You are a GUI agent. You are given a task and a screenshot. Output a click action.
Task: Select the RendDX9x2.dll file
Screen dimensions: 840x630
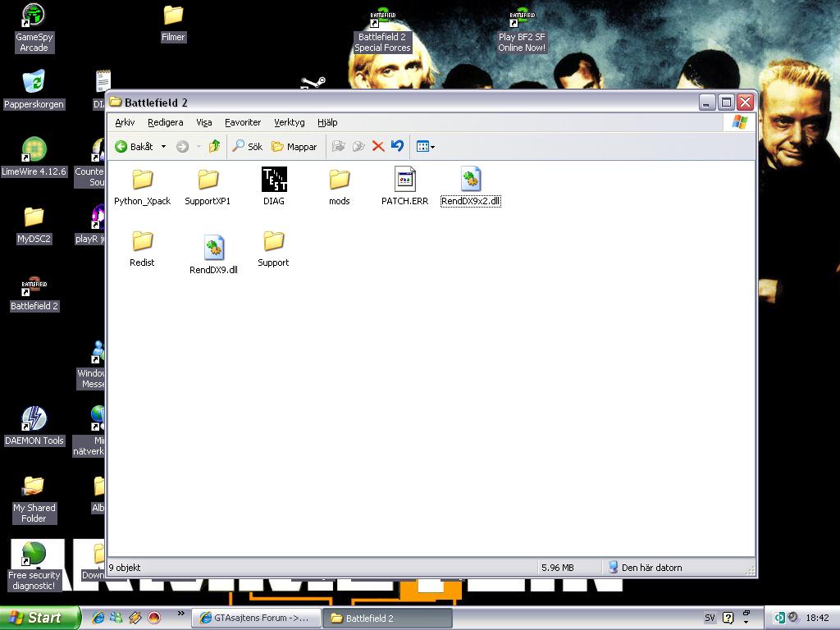pos(471,186)
